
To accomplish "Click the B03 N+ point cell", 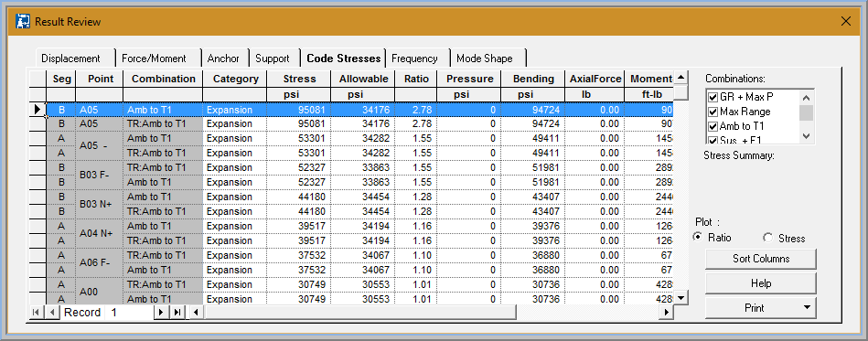I will tap(100, 204).
